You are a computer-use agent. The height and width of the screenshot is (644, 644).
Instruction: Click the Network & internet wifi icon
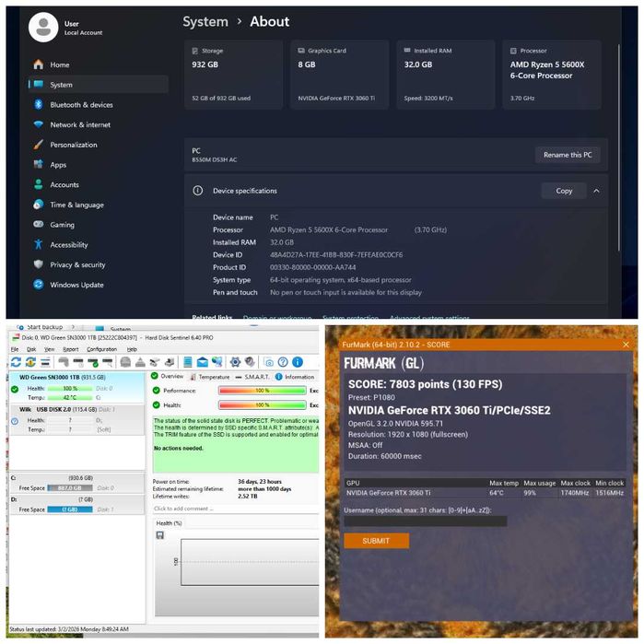click(39, 124)
